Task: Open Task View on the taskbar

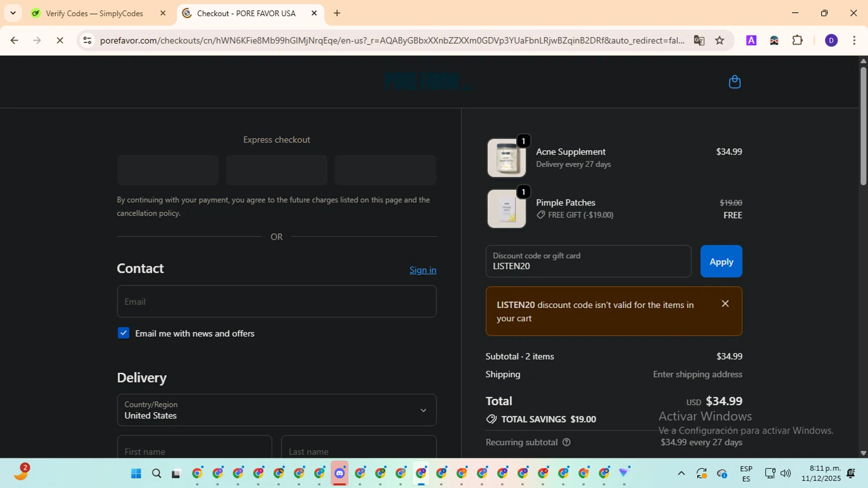Action: click(176, 474)
